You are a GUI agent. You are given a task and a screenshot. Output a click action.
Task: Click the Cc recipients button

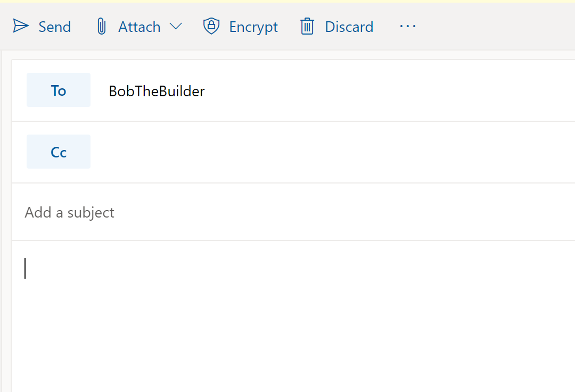[58, 152]
